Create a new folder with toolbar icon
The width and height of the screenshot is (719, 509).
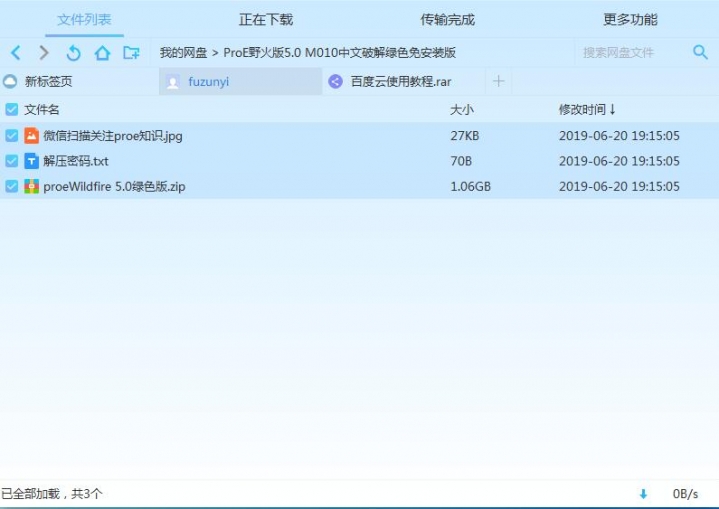pos(131,53)
